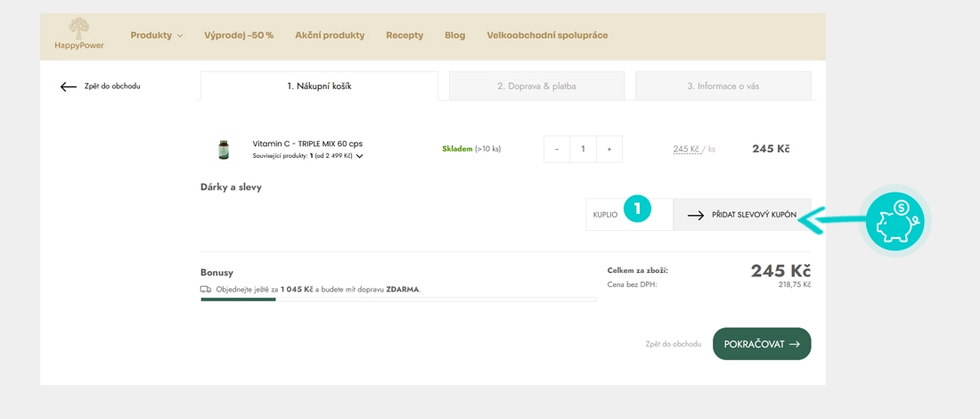The width and height of the screenshot is (980, 419).
Task: Switch to 2. Doprava & platba tab
Action: click(536, 86)
